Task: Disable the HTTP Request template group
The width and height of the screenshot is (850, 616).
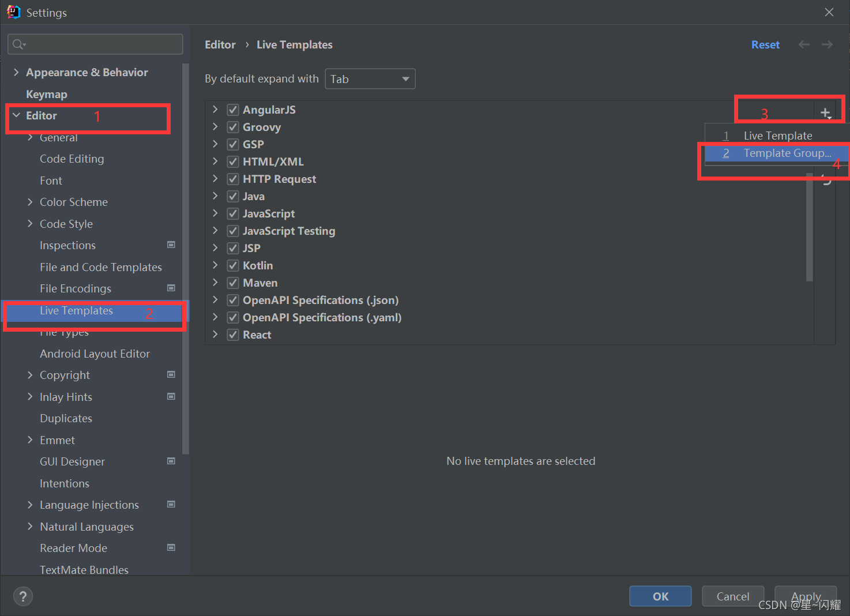Action: 233,179
